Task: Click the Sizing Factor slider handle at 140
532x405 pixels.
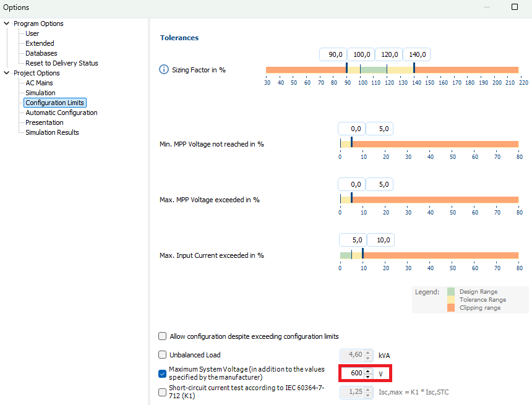Action: tap(414, 69)
